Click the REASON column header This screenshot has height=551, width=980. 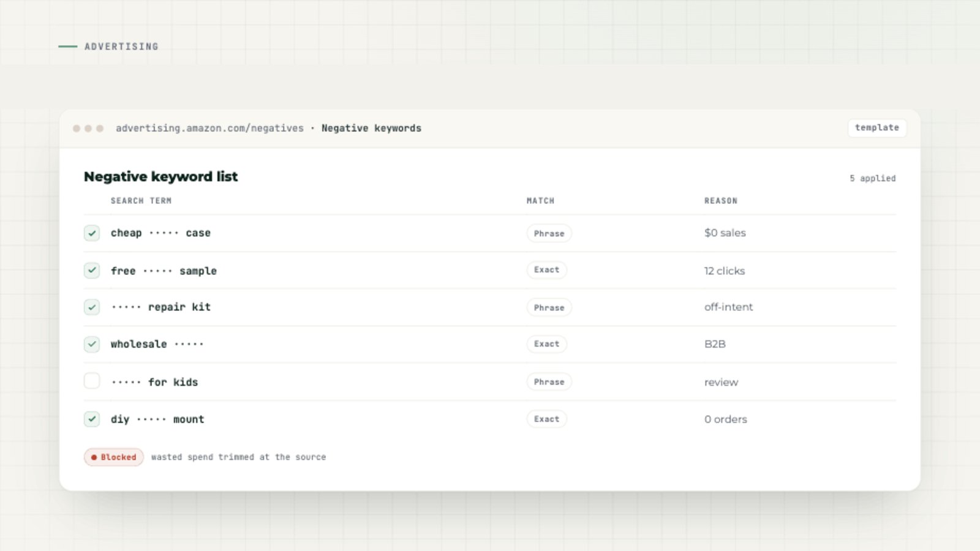(x=721, y=201)
